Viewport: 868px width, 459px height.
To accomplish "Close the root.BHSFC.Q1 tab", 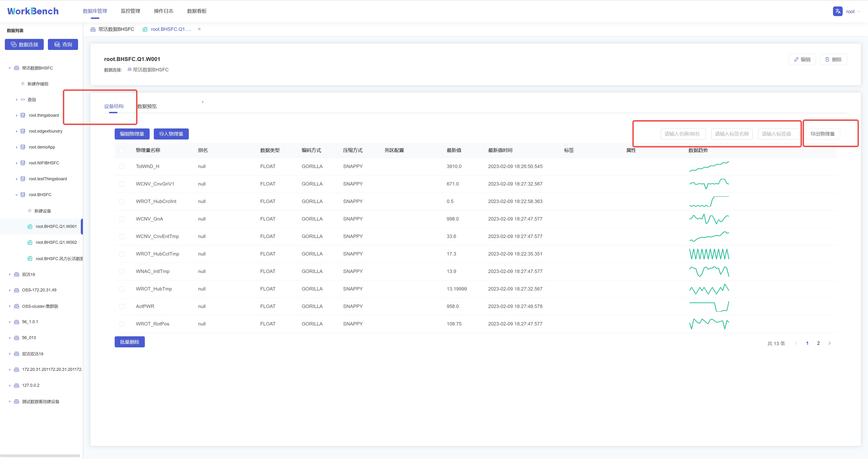I will 199,29.
